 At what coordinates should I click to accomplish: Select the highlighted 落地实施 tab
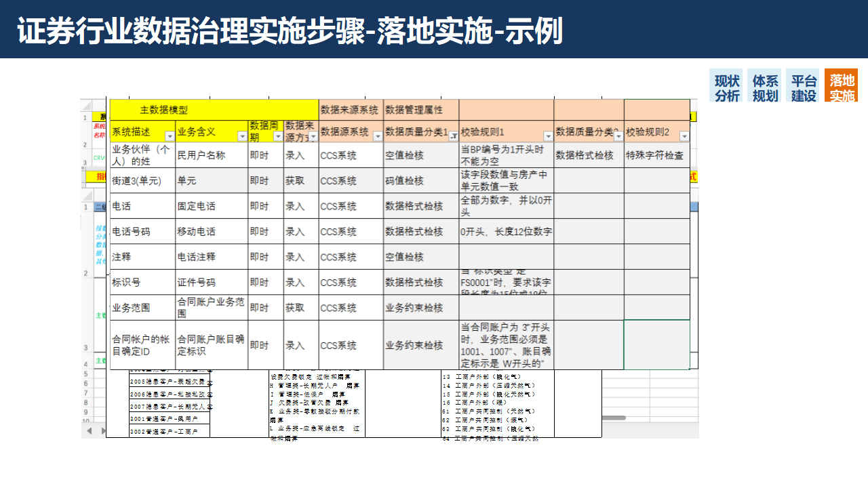842,87
